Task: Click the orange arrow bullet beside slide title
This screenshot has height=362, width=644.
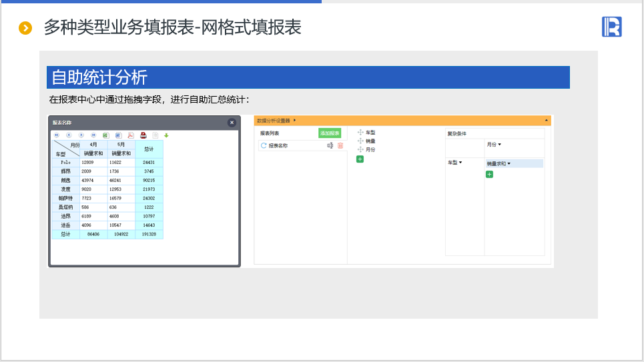Action: (x=25, y=28)
